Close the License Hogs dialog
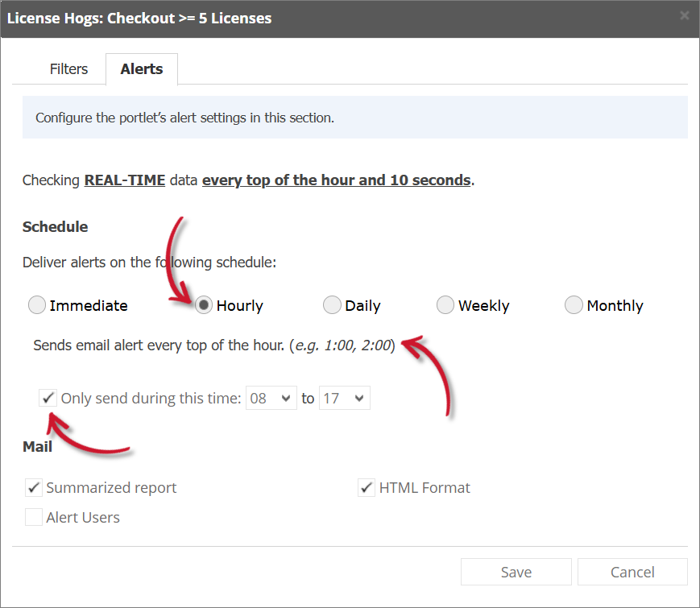The image size is (700, 608). (684, 15)
